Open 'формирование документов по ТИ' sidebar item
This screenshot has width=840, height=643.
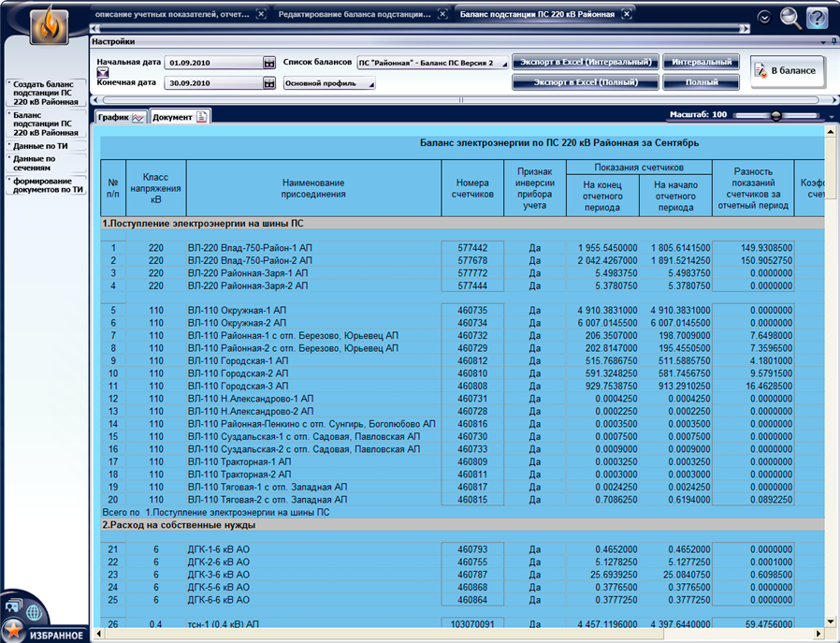point(46,185)
